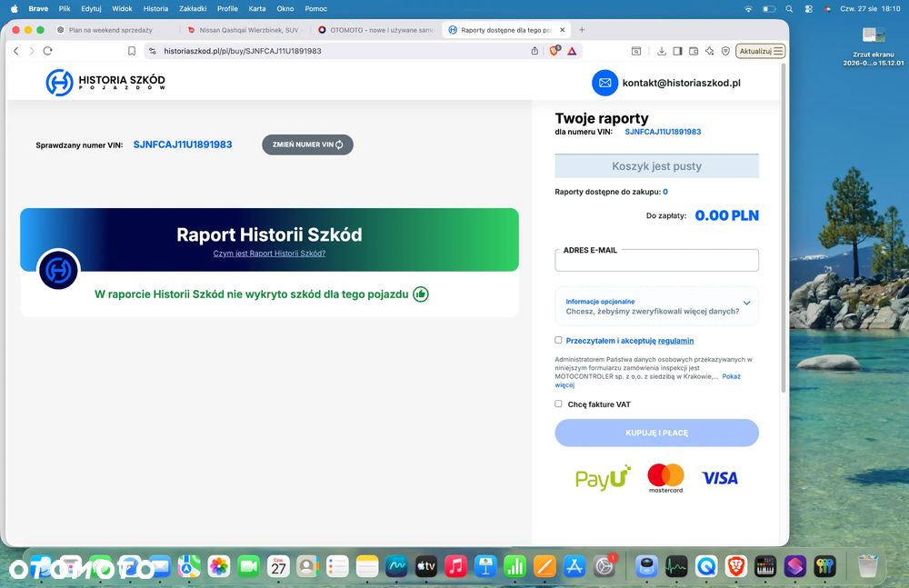
Task: Click the VIN number SJNFCAJ11U1891983 under Twoje raporty
Action: [x=663, y=132]
